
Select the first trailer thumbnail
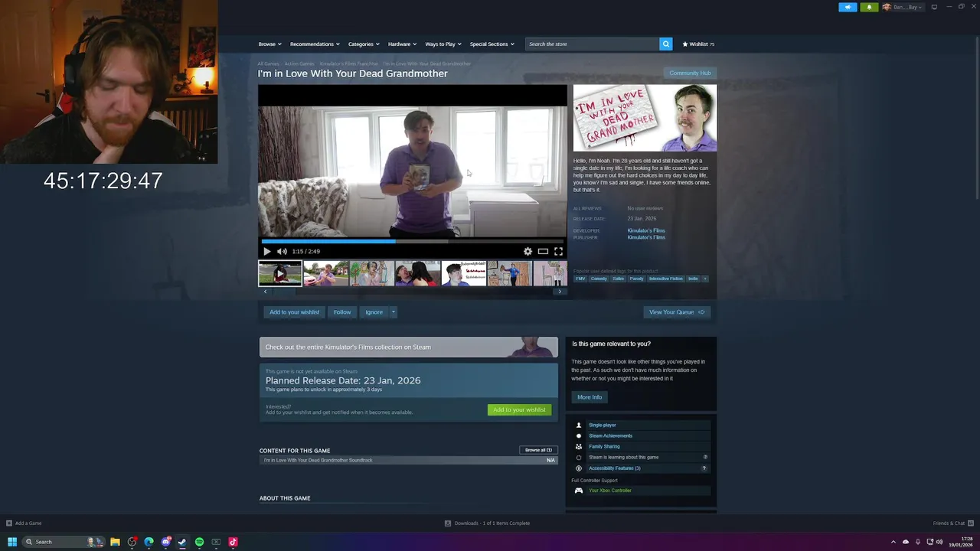click(x=279, y=273)
